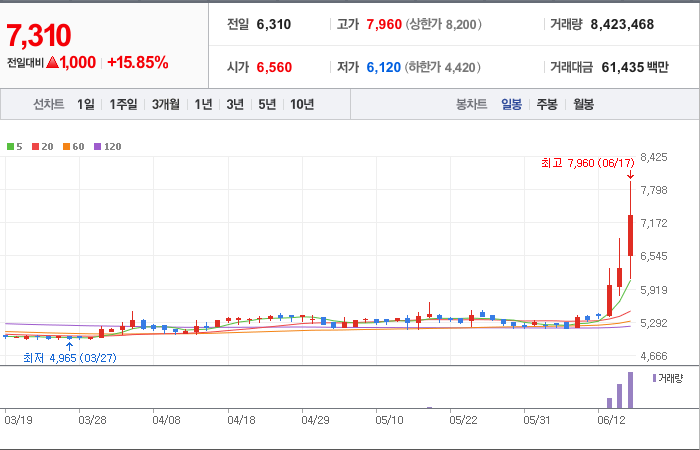Click the 04/08 date axis label
700x450 pixels.
point(166,420)
